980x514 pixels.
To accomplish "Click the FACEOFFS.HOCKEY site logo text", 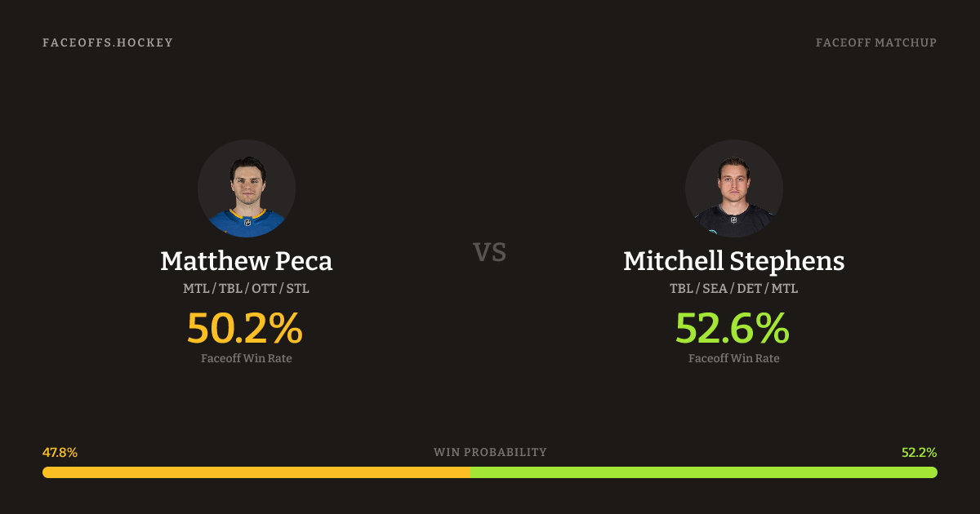I will (x=108, y=42).
